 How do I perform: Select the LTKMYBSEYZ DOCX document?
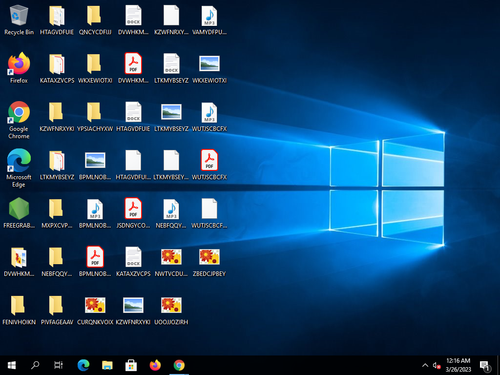click(171, 68)
